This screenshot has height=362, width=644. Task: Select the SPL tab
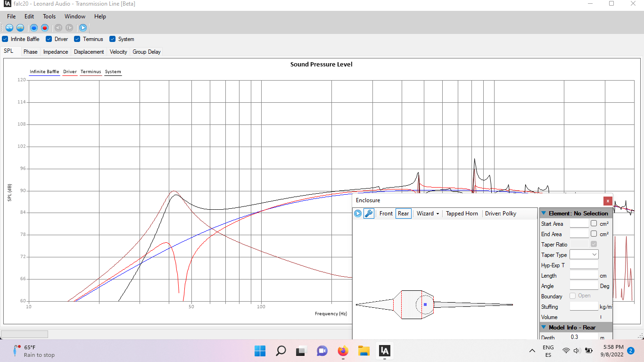tap(8, 51)
